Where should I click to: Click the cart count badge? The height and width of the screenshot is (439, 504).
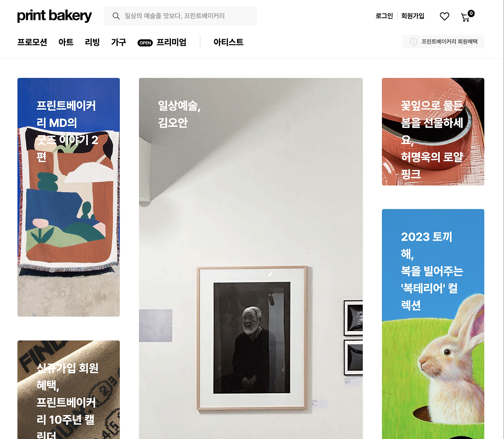click(x=471, y=13)
